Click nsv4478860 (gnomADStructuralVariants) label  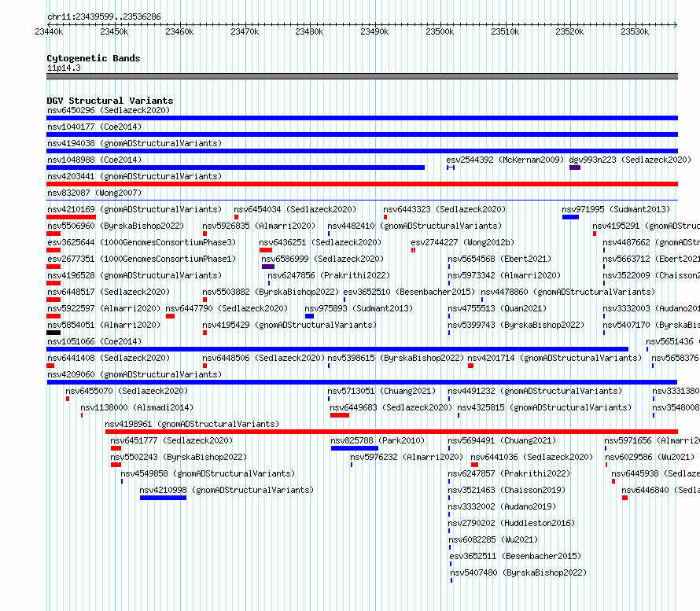pos(568,292)
